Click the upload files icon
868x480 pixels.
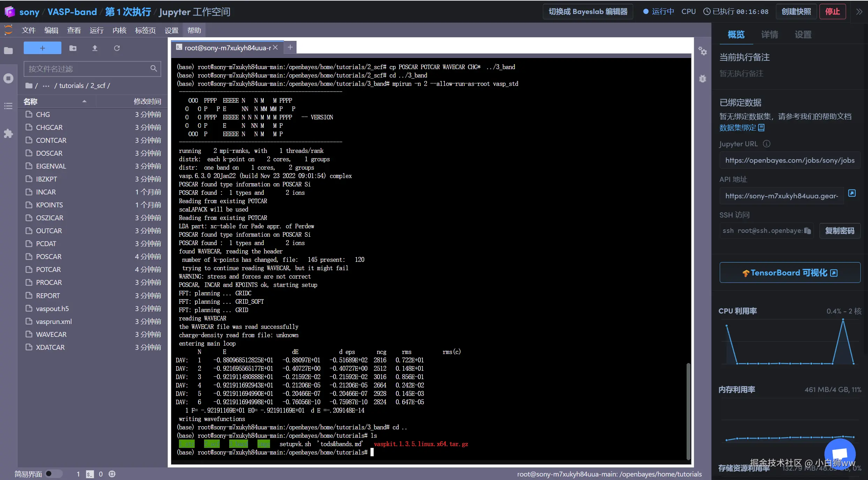(95, 48)
